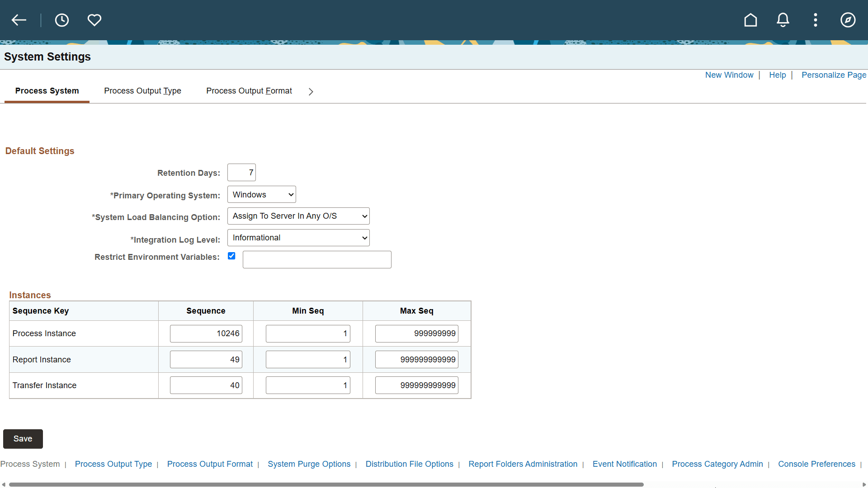The image size is (868, 488).
Task: Click Report Instance Max Seq field
Action: click(x=417, y=360)
